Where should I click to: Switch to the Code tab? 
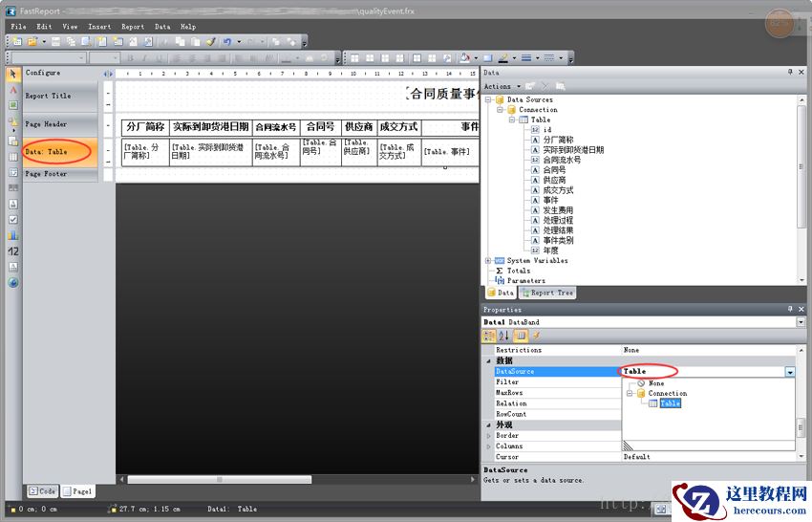(x=42, y=491)
